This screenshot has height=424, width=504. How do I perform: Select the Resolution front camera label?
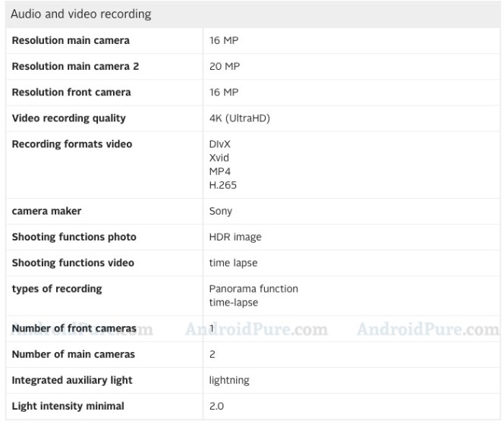71,92
